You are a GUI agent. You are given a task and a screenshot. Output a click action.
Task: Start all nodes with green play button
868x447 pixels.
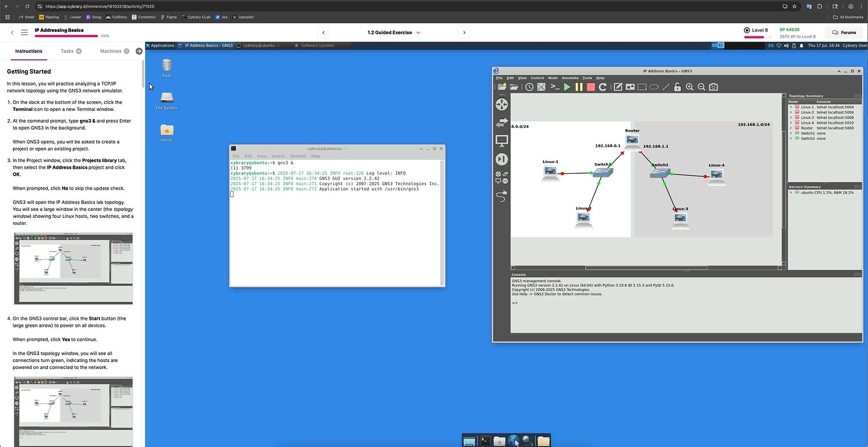pyautogui.click(x=567, y=87)
